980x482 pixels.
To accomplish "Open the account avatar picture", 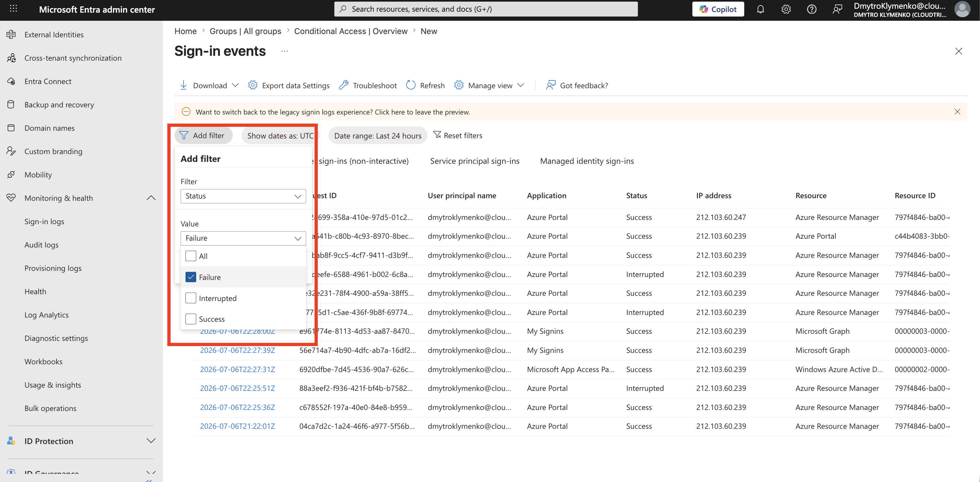I will click(962, 9).
